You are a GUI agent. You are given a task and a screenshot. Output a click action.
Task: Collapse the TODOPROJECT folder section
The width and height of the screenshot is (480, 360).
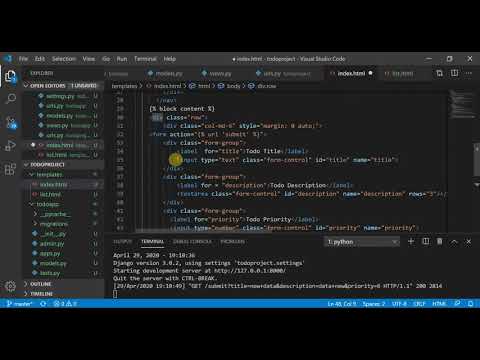[63, 165]
